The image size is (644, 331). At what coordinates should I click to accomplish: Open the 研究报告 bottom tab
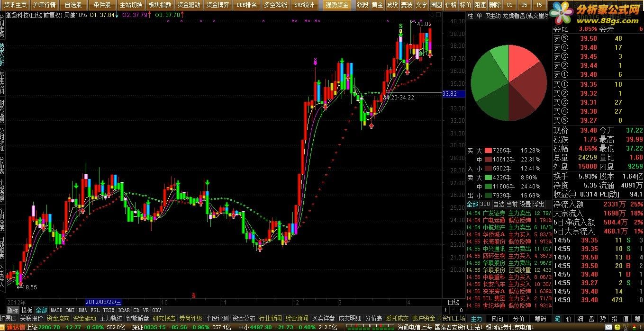[164, 318]
